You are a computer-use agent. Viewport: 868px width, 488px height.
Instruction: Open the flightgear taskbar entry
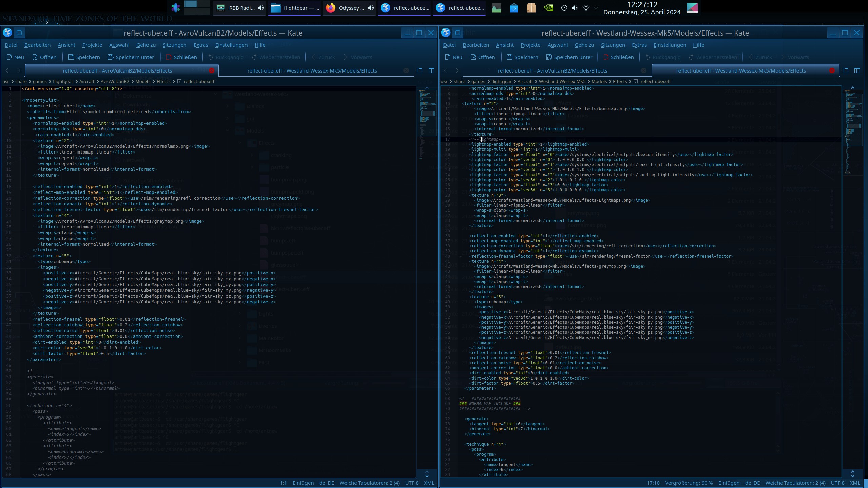coord(294,8)
